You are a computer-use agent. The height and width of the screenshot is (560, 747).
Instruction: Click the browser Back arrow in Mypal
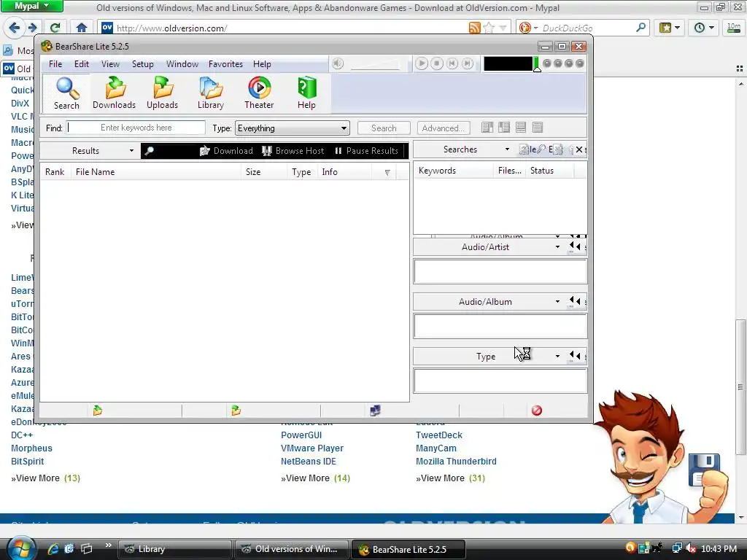pos(15,28)
